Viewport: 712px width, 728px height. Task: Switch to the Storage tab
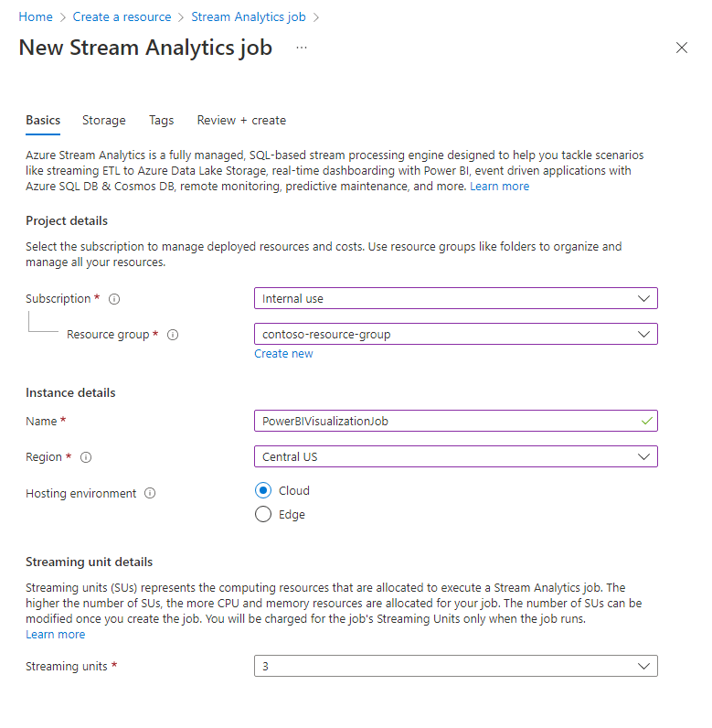click(x=104, y=120)
